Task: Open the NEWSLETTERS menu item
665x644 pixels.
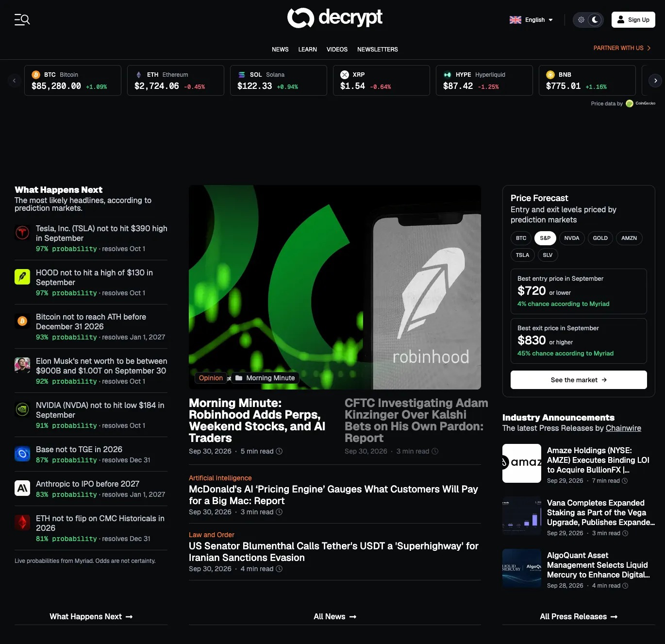Action: 378,50
